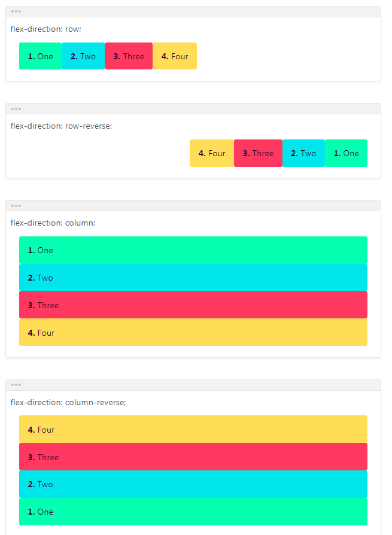This screenshot has width=392, height=535.
Task: Select the green "1. One" box in row-reverse example
Action: 346,153
